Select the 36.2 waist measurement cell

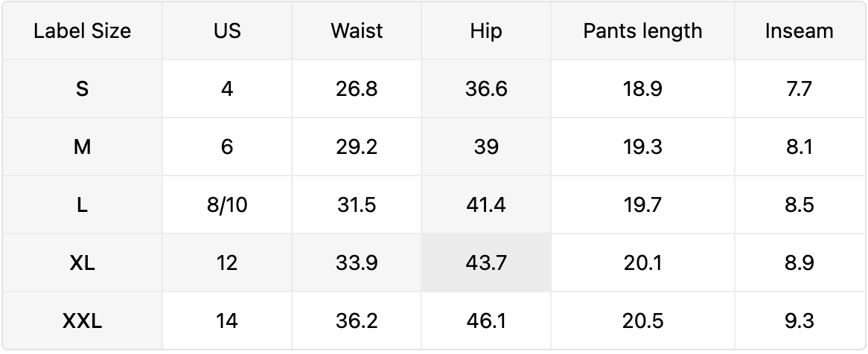click(357, 321)
